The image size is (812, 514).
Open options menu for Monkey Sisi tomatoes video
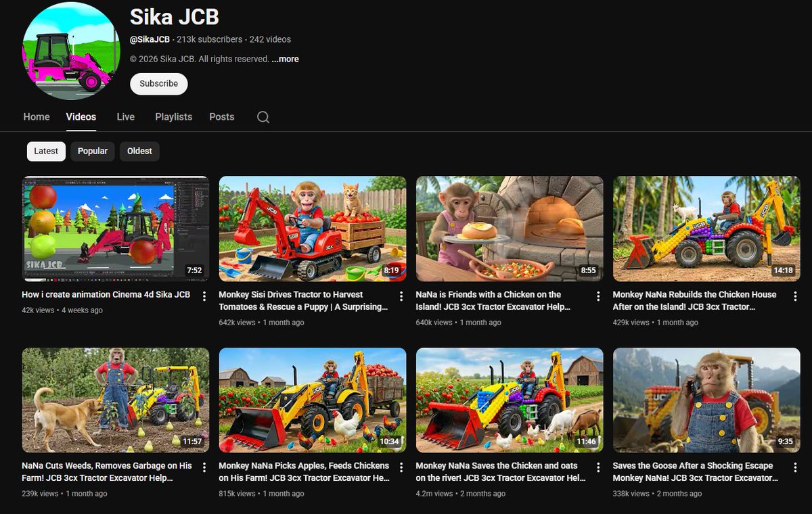click(401, 297)
